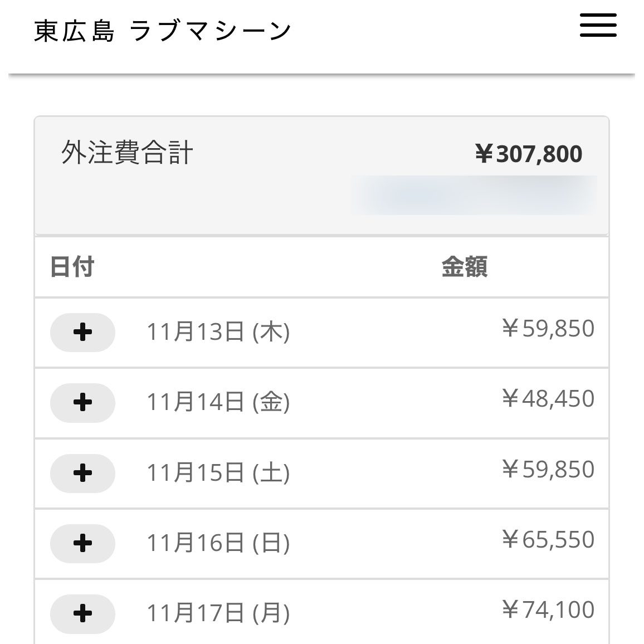The image size is (644, 644).
Task: Click the plus button for 11月15日 (土)
Action: (82, 473)
